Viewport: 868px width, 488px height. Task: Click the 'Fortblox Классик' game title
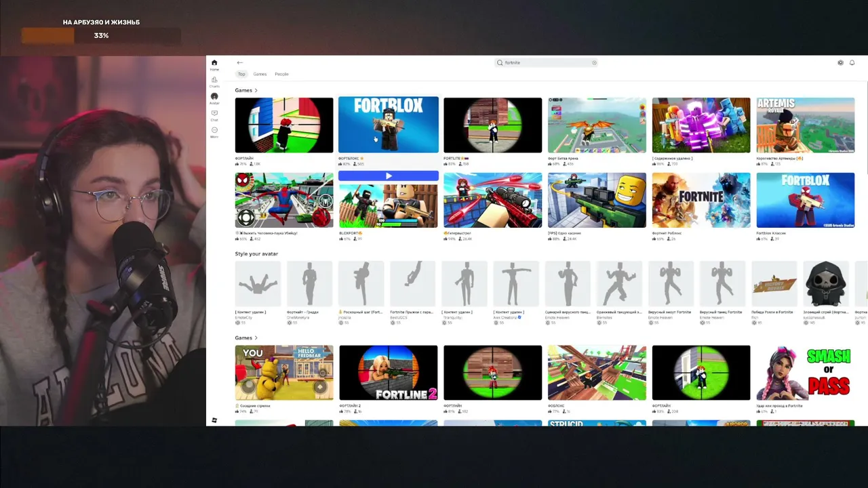[x=771, y=233]
